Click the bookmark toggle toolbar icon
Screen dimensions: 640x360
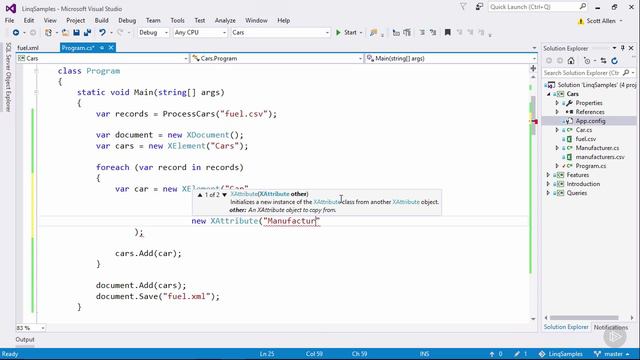(x=448, y=32)
